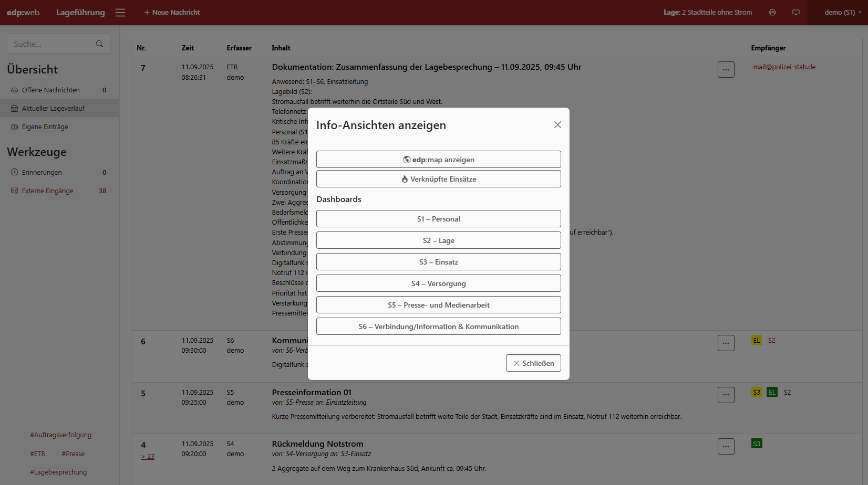Close the Info-Ansichten dialog with the X icon

(x=557, y=125)
